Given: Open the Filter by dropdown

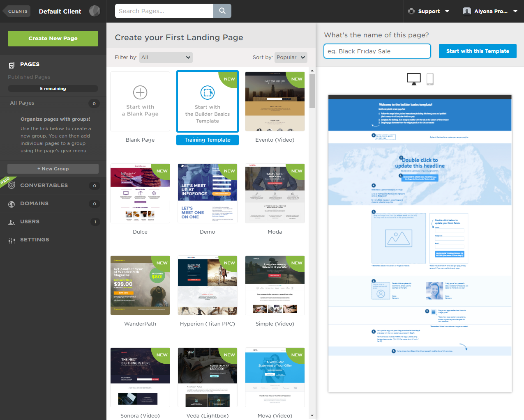Looking at the screenshot, I should point(166,57).
